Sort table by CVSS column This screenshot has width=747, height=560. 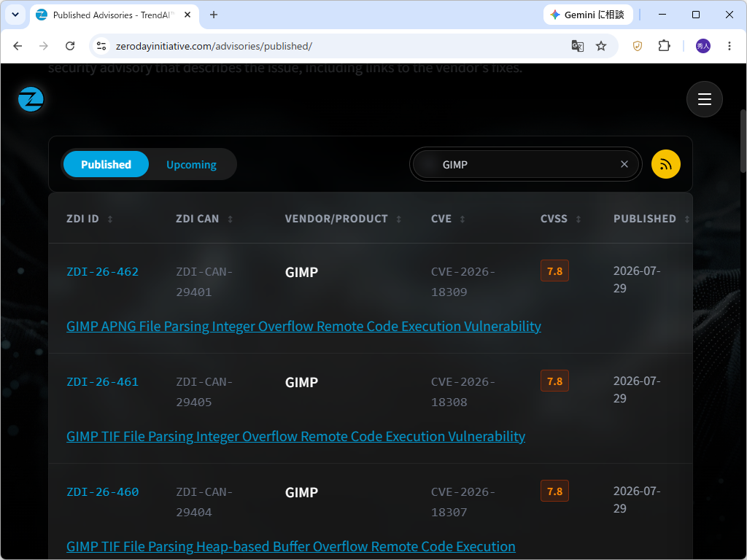[561, 219]
